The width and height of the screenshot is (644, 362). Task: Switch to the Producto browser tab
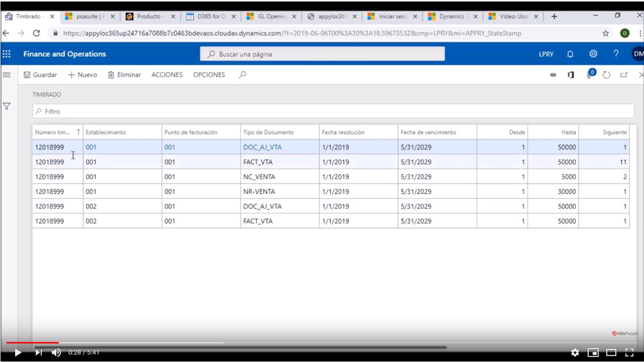click(x=149, y=16)
